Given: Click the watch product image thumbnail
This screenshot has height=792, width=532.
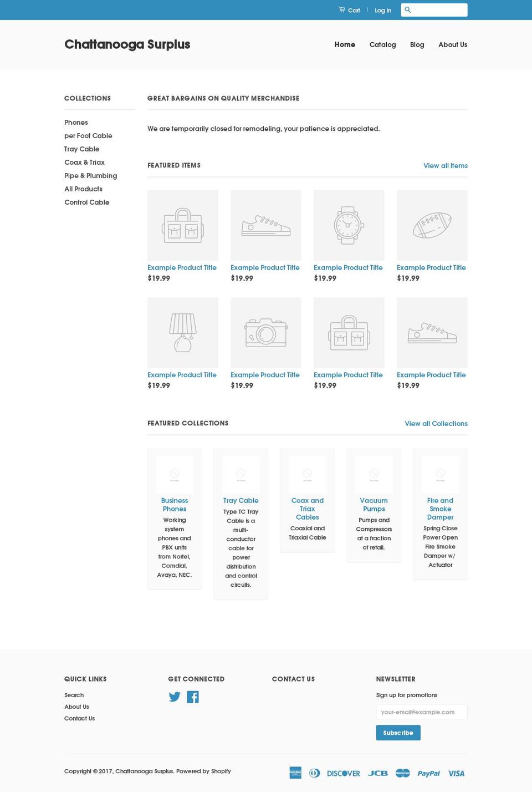Looking at the screenshot, I should point(349,225).
